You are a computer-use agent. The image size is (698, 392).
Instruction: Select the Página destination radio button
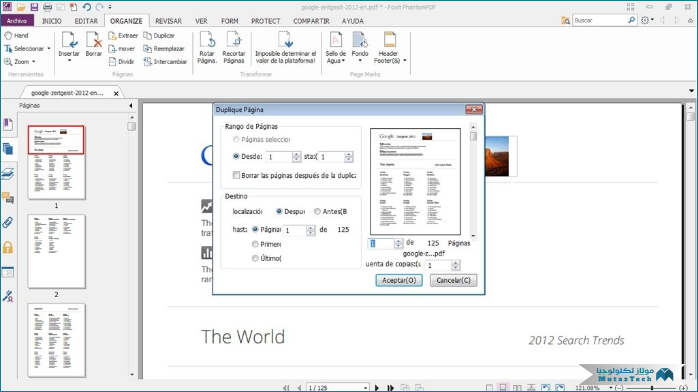click(x=255, y=230)
